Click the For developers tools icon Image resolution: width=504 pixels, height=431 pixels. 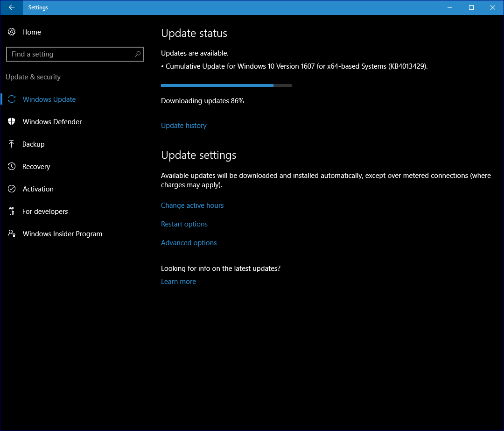(12, 212)
